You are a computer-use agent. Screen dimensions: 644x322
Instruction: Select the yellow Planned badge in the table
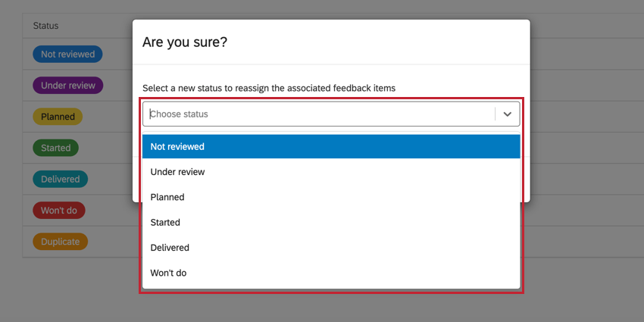[x=58, y=117]
